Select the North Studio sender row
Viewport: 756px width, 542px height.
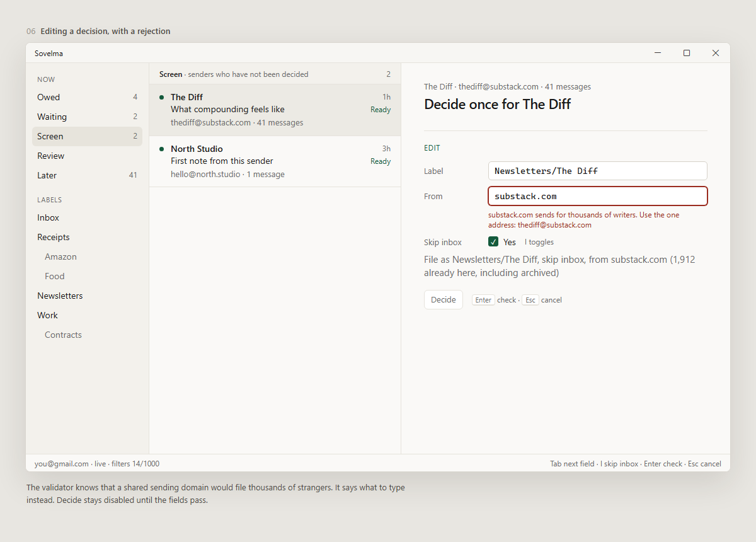pyautogui.click(x=275, y=162)
